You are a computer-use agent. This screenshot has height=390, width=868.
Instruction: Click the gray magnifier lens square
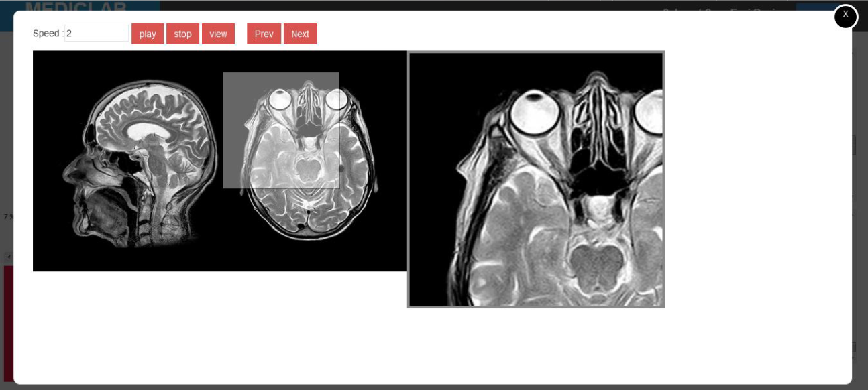click(281, 130)
